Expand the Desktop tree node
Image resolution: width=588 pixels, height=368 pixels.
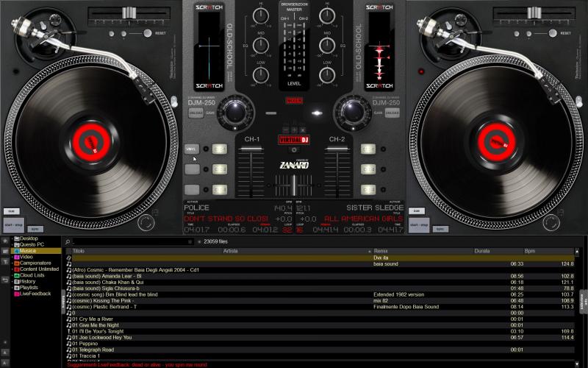pyautogui.click(x=12, y=238)
